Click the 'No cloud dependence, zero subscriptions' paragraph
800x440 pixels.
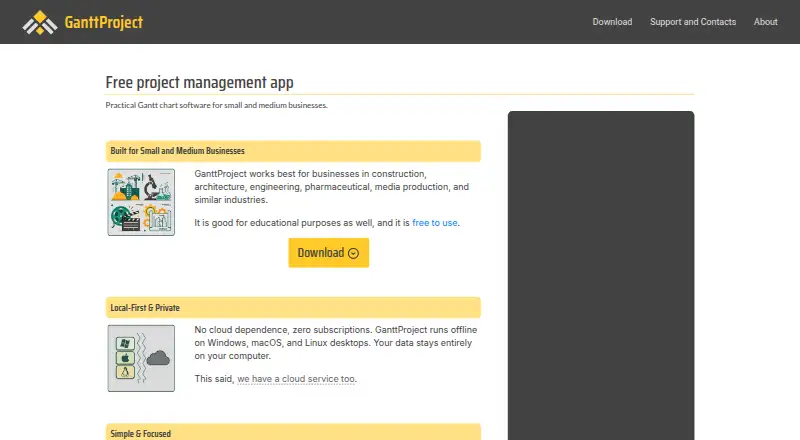(336, 343)
